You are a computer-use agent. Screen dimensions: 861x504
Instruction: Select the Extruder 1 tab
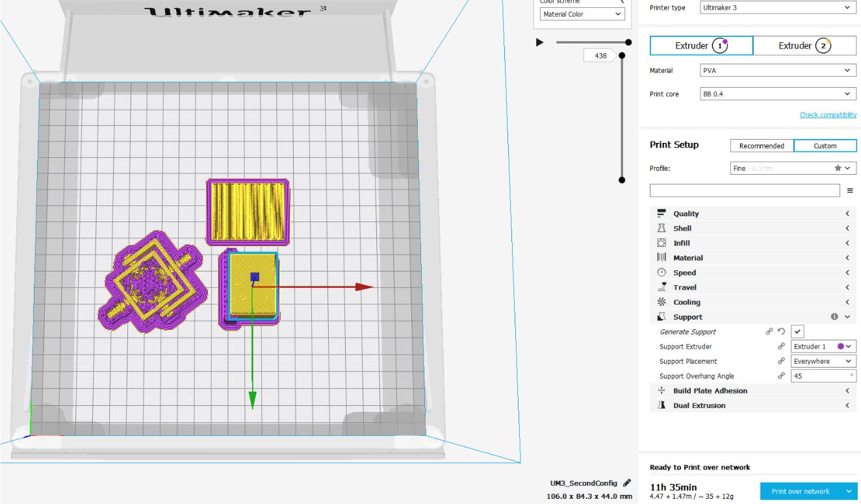(x=702, y=45)
